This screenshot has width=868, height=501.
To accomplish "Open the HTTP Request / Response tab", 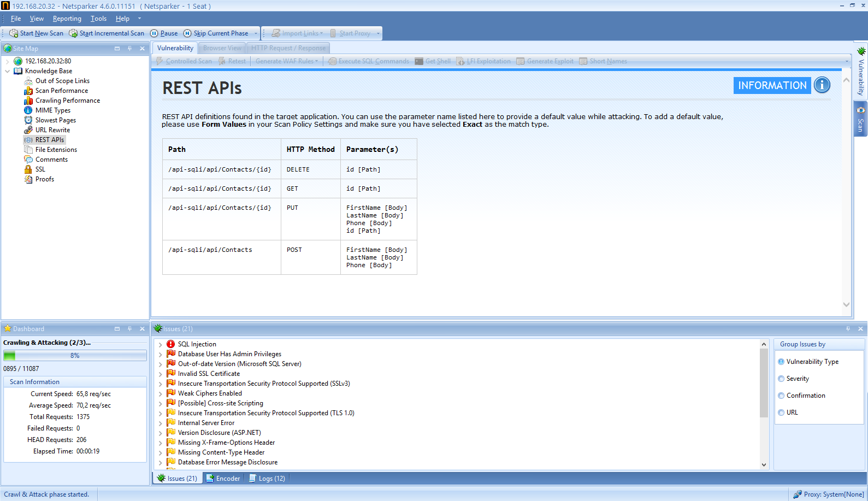I will [288, 48].
